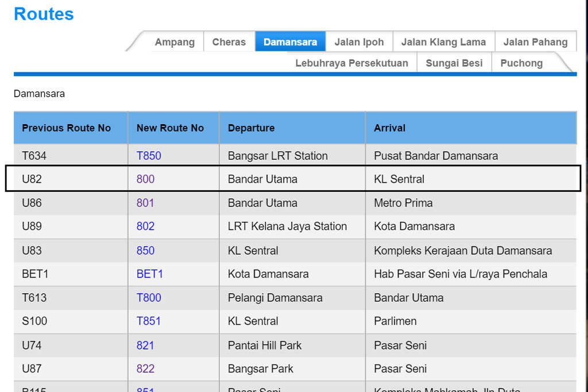Select the Lebuhraya Persekutuan tab
The image size is (588, 392).
coord(352,63)
